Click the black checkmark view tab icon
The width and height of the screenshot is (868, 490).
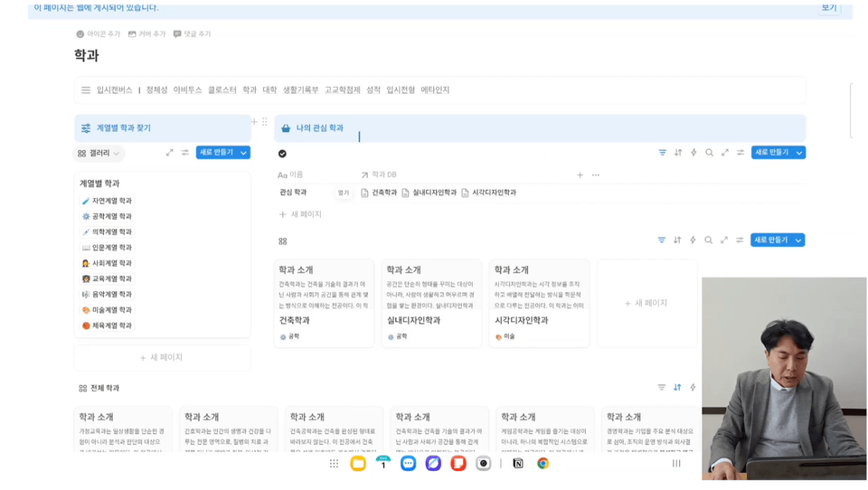click(x=282, y=154)
